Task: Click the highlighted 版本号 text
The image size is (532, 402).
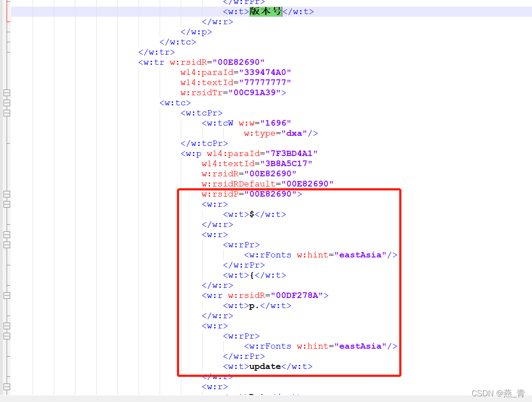Action: point(265,11)
